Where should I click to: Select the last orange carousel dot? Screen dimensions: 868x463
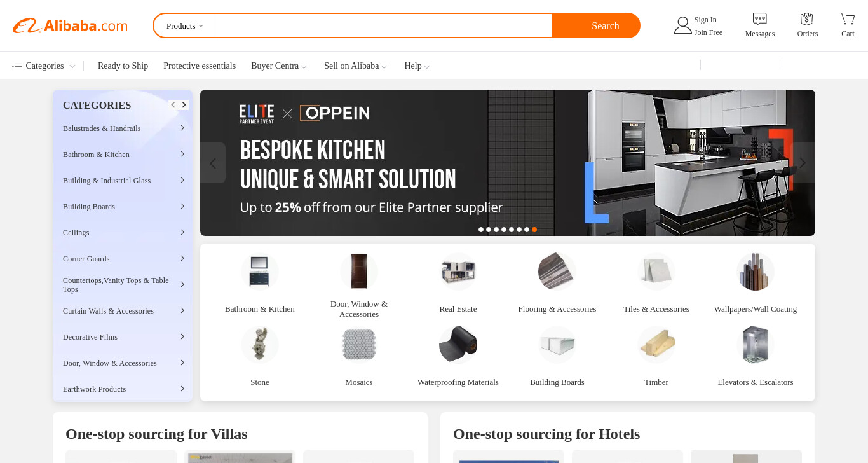[x=534, y=230]
